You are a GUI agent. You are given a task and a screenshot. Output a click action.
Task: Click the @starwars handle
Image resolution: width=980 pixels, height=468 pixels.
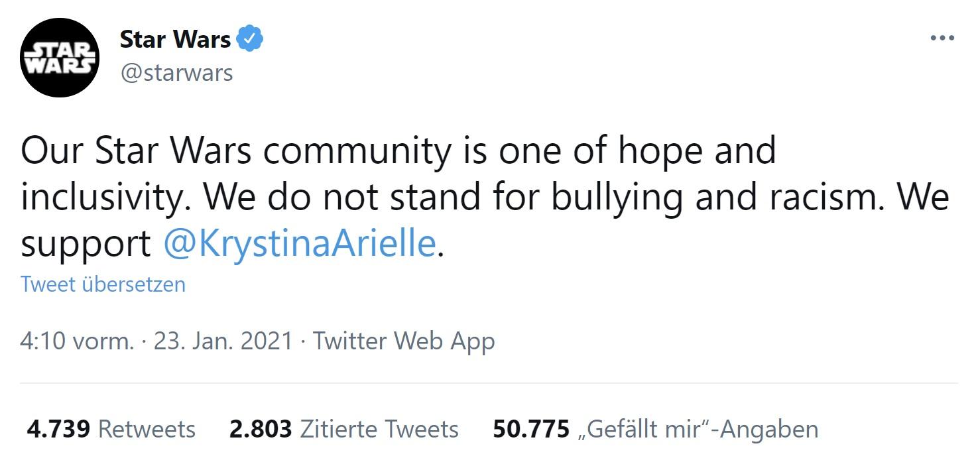[176, 72]
